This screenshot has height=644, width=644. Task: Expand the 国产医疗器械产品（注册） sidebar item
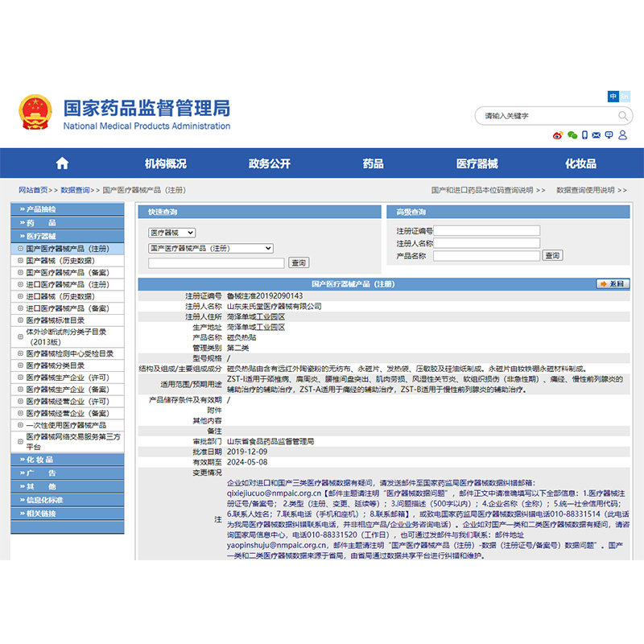[68, 249]
